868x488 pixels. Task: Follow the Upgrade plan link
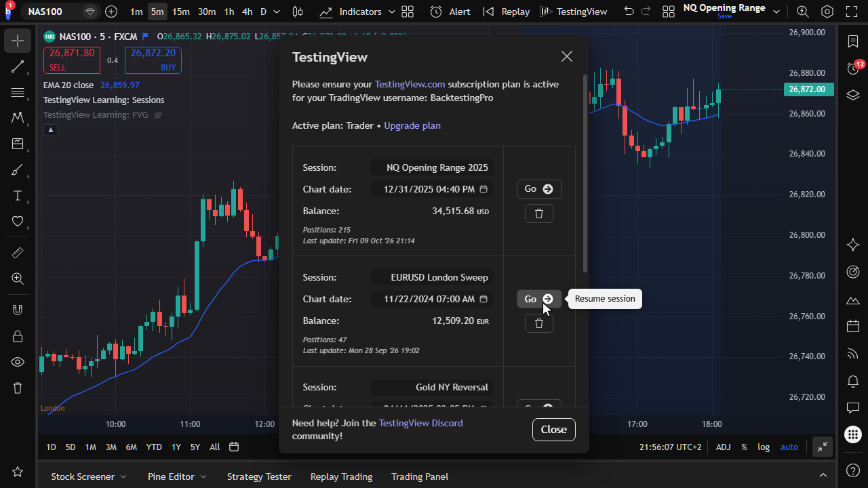click(412, 125)
